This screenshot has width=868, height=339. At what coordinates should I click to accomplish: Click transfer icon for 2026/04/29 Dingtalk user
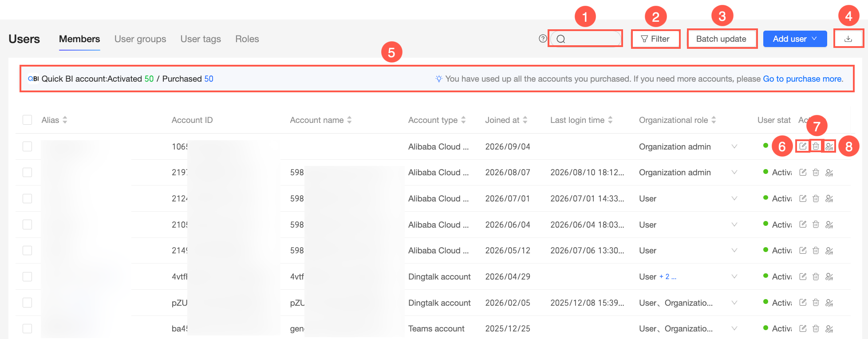click(829, 276)
